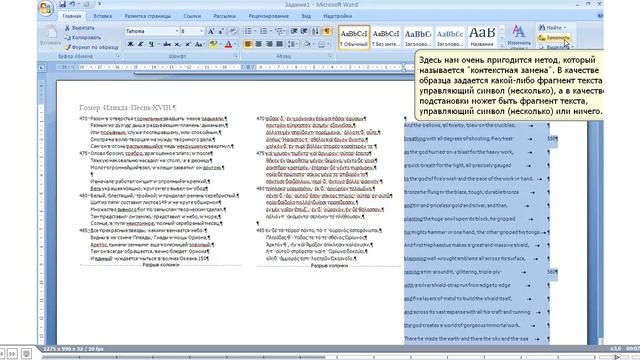Open underline style dropdown arrow
This screenshot has width=640, height=360.
158,44
